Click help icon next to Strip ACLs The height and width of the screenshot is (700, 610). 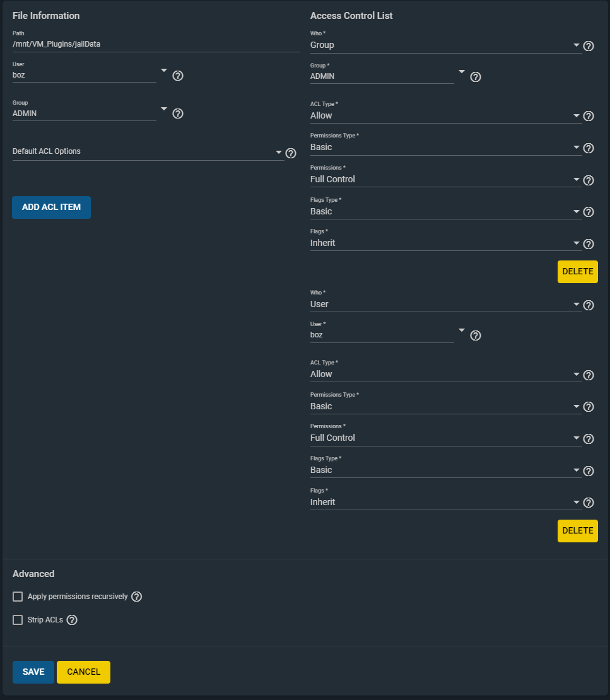pos(72,620)
